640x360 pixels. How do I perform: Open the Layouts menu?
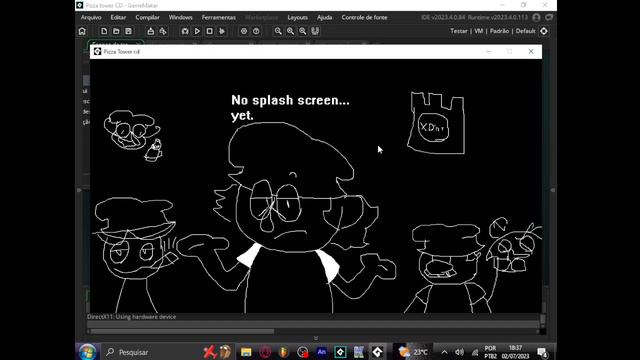298,17
